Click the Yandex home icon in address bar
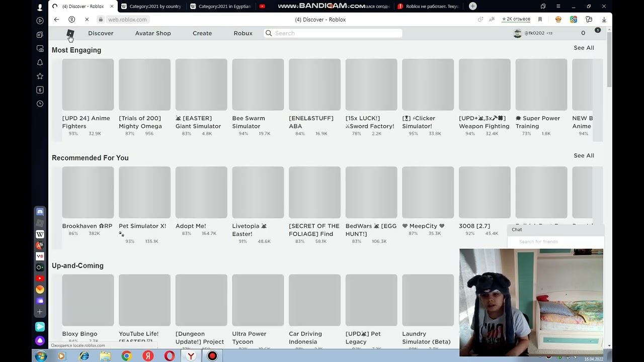Image resolution: width=644 pixels, height=362 pixels. 71,20
